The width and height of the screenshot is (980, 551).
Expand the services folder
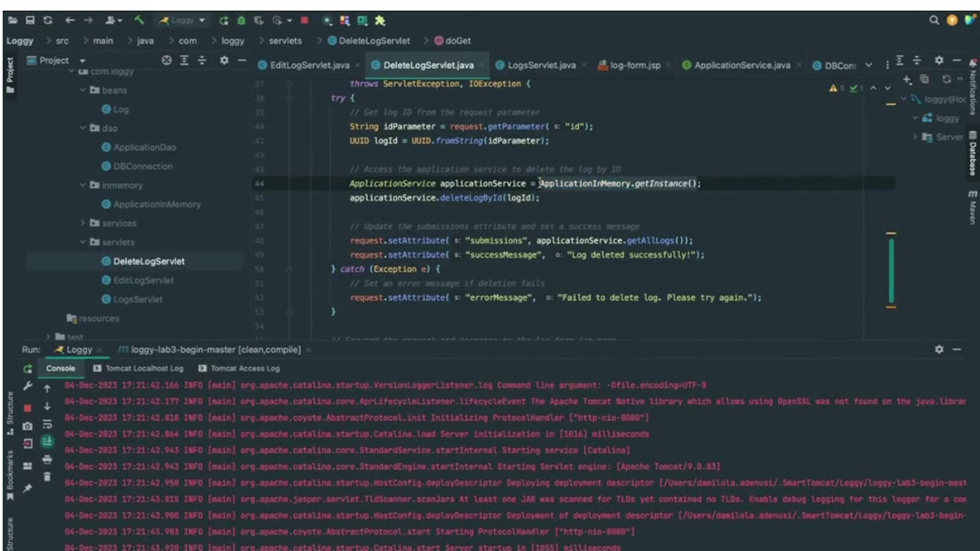pyautogui.click(x=83, y=223)
